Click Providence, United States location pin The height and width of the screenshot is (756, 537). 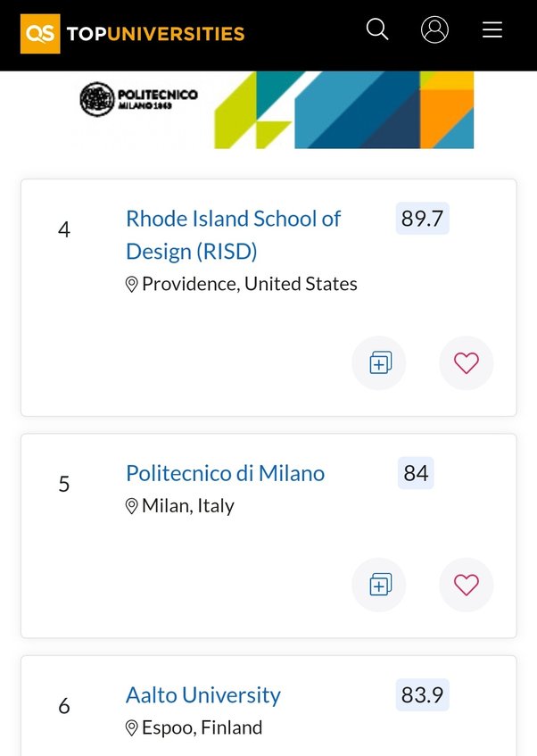pyautogui.click(x=132, y=285)
